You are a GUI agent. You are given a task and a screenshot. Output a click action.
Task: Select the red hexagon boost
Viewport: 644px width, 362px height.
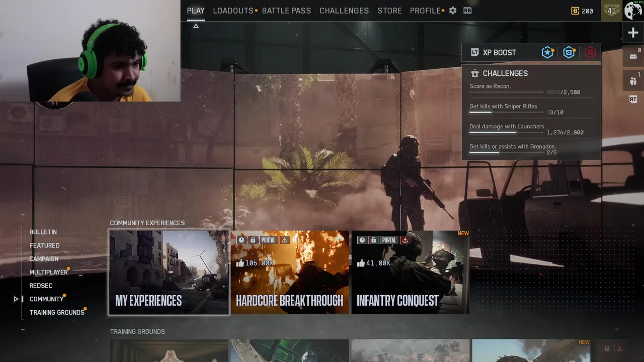coord(590,52)
